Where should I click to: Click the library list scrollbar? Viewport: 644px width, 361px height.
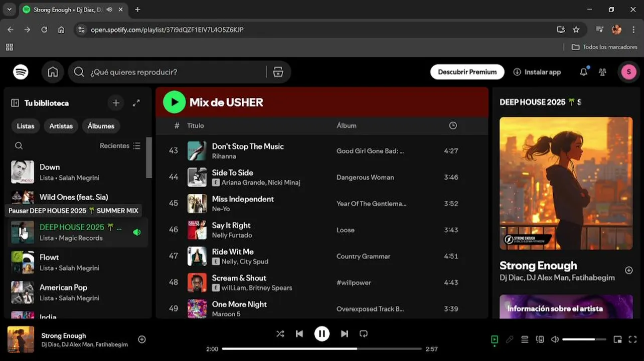click(149, 157)
